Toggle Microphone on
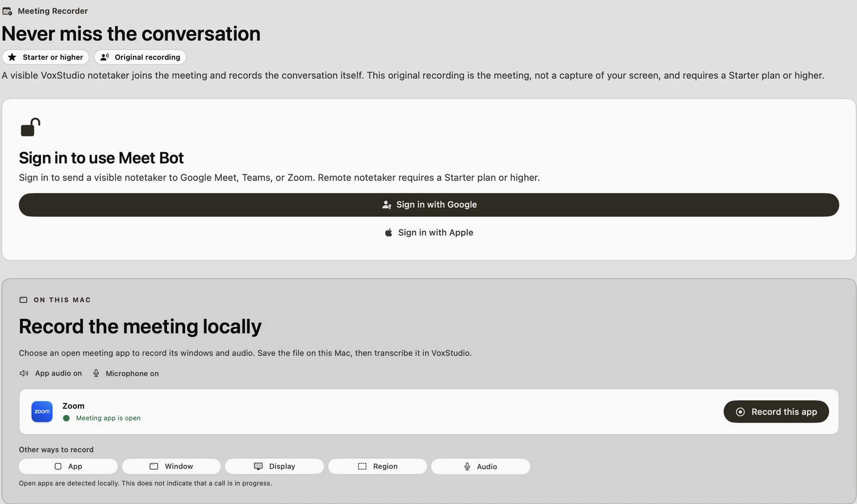This screenshot has width=857, height=504. pyautogui.click(x=125, y=374)
